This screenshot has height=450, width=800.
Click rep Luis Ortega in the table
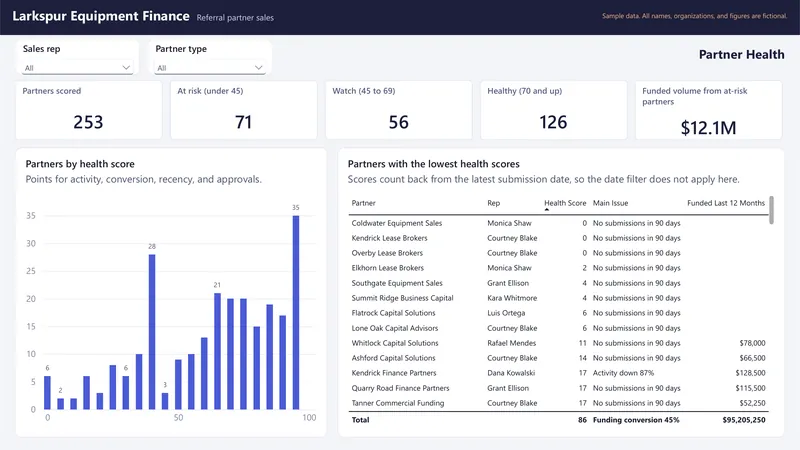pyautogui.click(x=506, y=313)
